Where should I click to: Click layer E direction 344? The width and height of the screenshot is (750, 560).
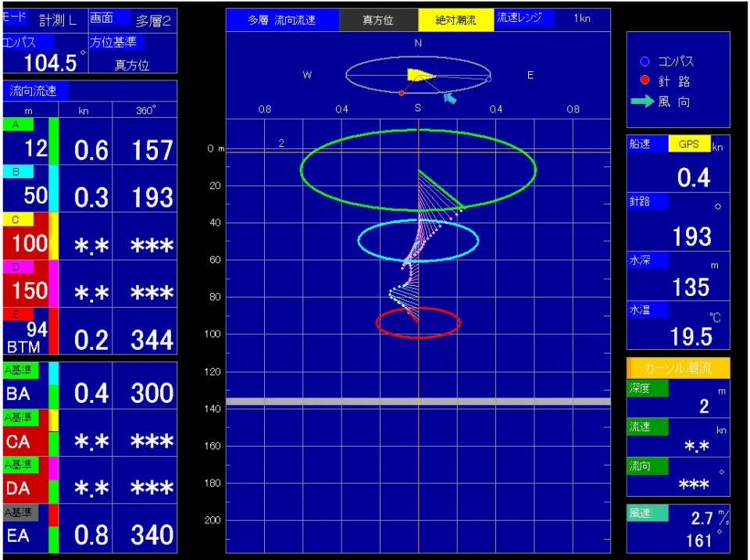[152, 340]
